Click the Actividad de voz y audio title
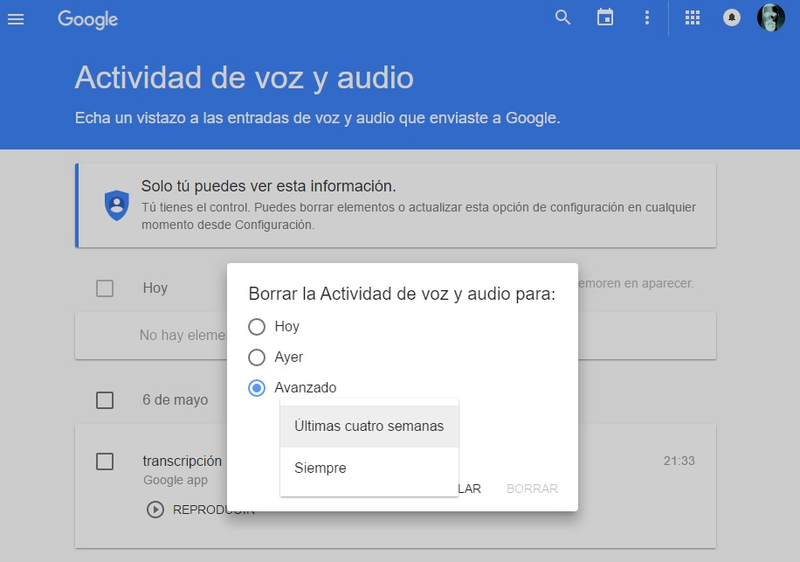Screen dimensions: 800x562 (244, 78)
